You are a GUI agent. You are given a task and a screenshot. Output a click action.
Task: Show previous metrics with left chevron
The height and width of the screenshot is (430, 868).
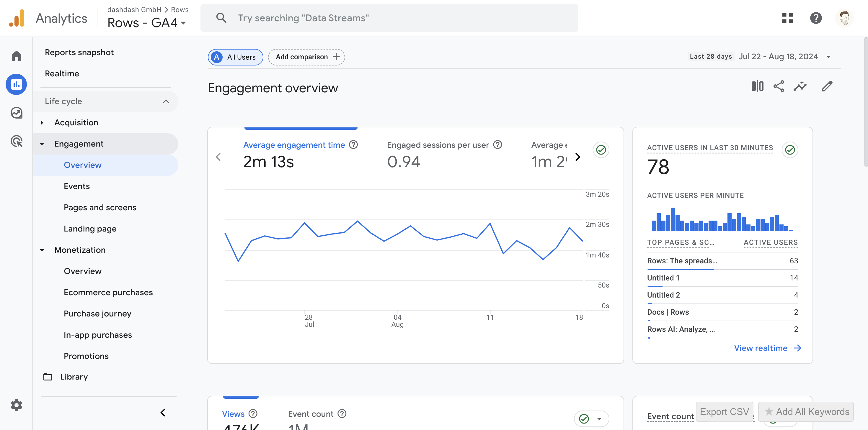[218, 157]
